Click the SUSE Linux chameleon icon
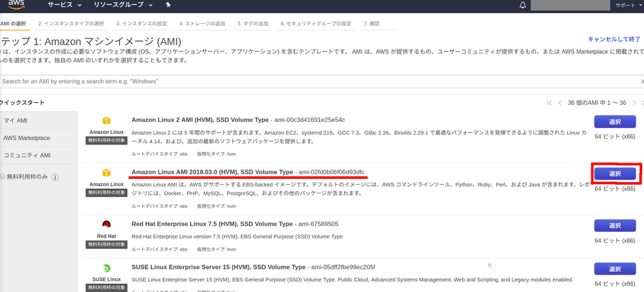The width and height of the screenshot is (644, 292). point(106,268)
